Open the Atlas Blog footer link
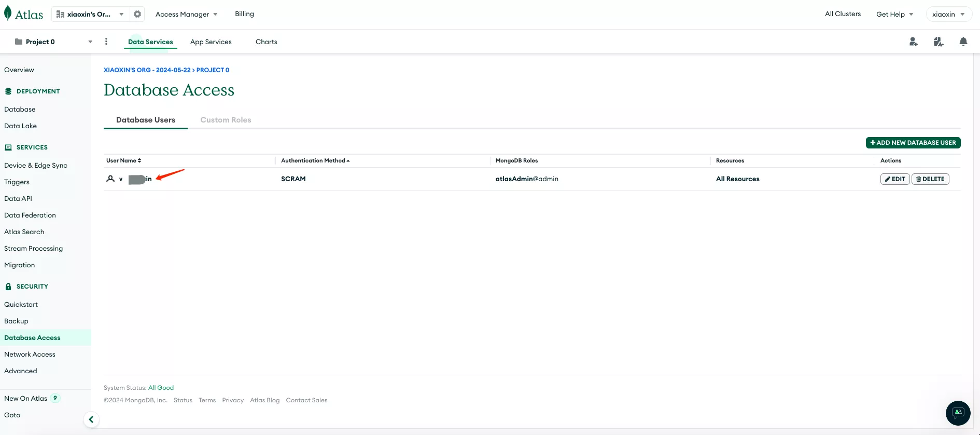Image resolution: width=980 pixels, height=435 pixels. click(265, 400)
